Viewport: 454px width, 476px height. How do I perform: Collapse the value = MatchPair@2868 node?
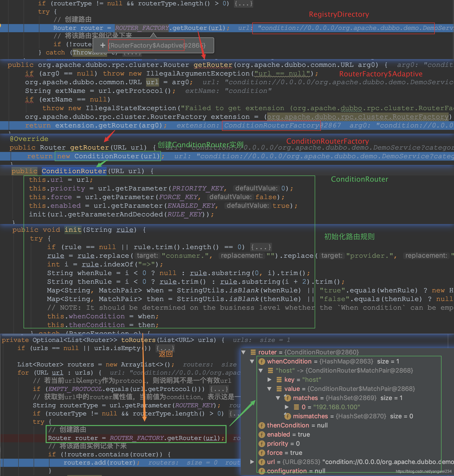[x=269, y=389]
